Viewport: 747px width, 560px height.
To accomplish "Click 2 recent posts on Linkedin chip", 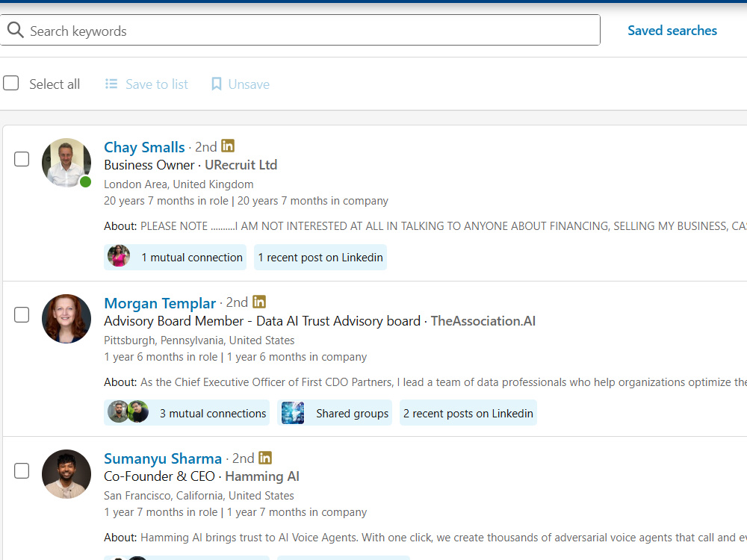I will pos(468,413).
